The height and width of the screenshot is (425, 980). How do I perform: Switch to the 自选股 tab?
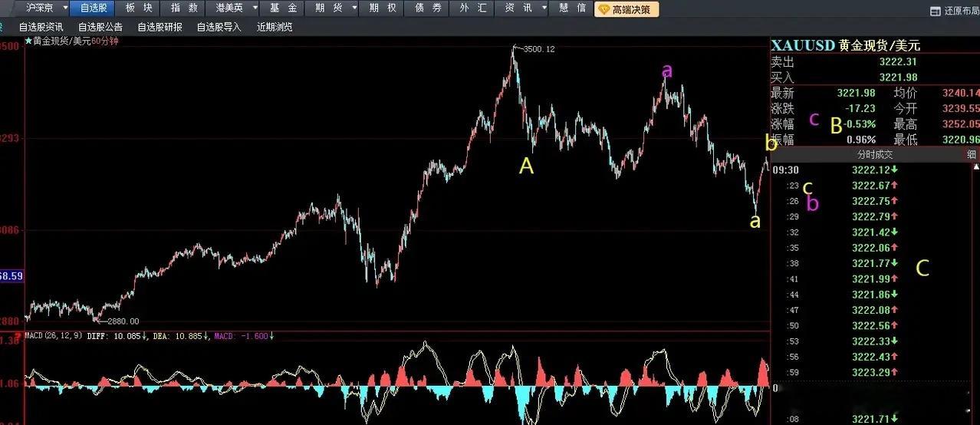(x=93, y=8)
